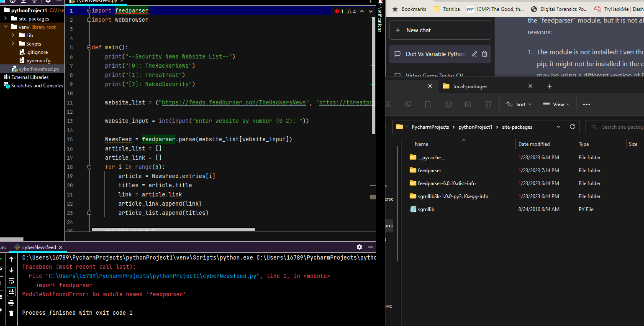The width and height of the screenshot is (644, 326).
Task: Open the Run panel settings gear
Action: point(359,247)
